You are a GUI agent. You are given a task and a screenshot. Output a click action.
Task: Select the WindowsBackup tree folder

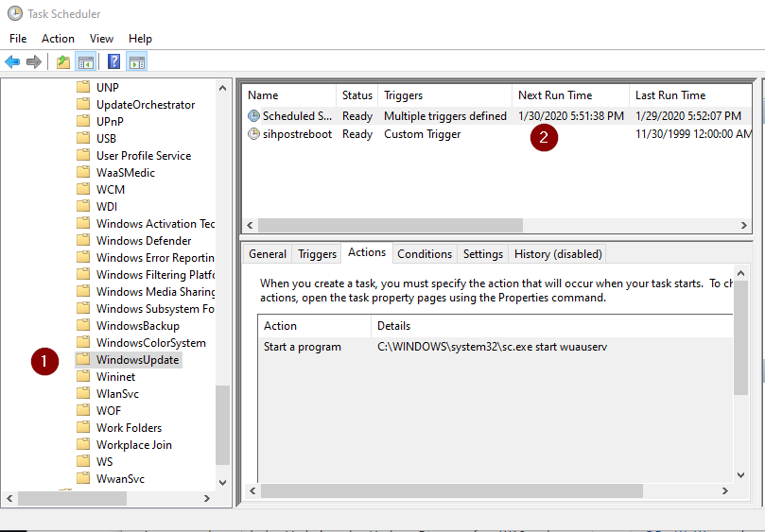click(x=137, y=326)
